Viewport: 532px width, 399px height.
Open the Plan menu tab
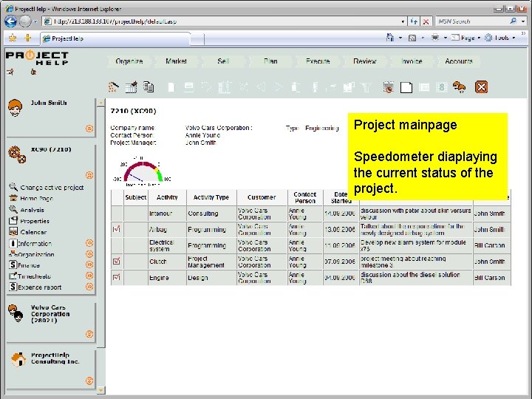pos(270,61)
